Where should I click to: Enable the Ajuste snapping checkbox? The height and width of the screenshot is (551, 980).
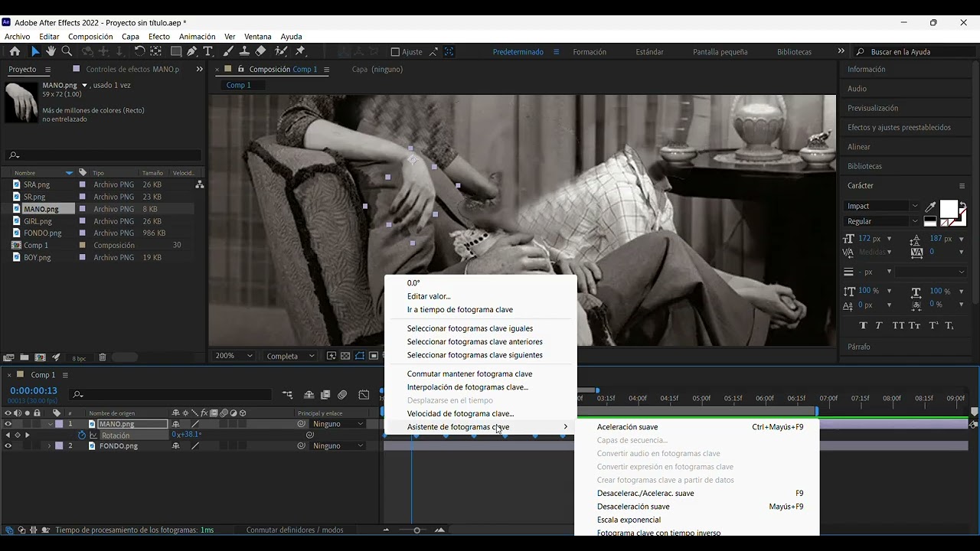click(395, 52)
